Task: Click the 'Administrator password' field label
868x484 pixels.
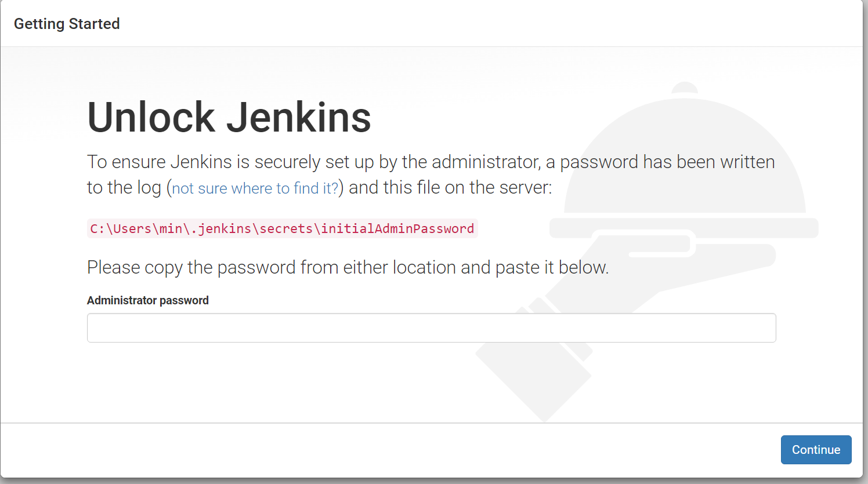Action: point(148,300)
